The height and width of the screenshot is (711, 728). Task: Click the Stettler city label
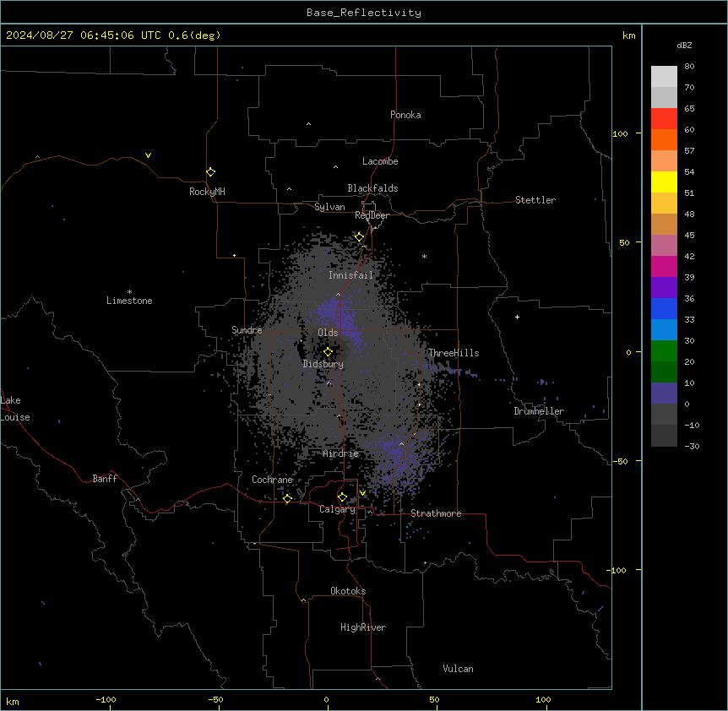[x=535, y=200]
